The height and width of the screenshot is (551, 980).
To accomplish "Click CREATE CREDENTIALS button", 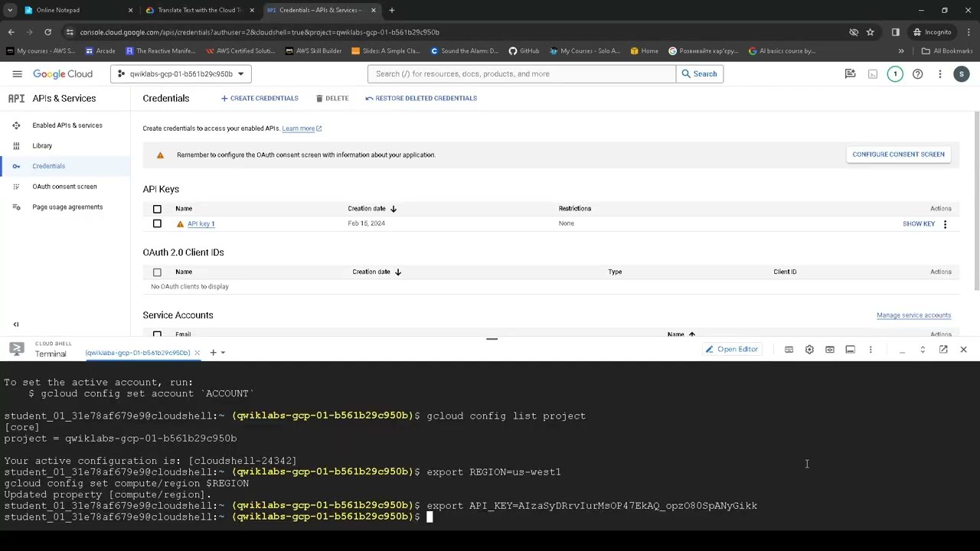I will tap(260, 98).
